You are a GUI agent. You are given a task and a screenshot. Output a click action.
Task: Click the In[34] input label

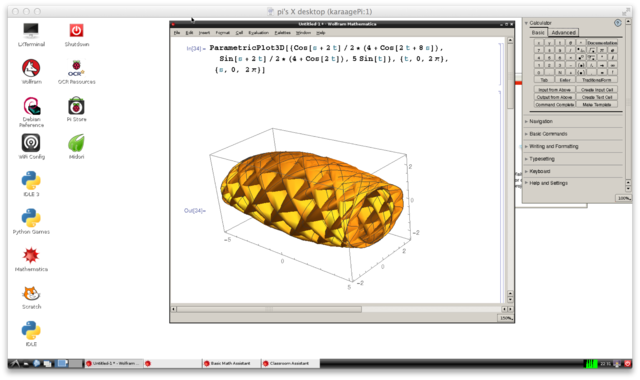click(x=196, y=49)
